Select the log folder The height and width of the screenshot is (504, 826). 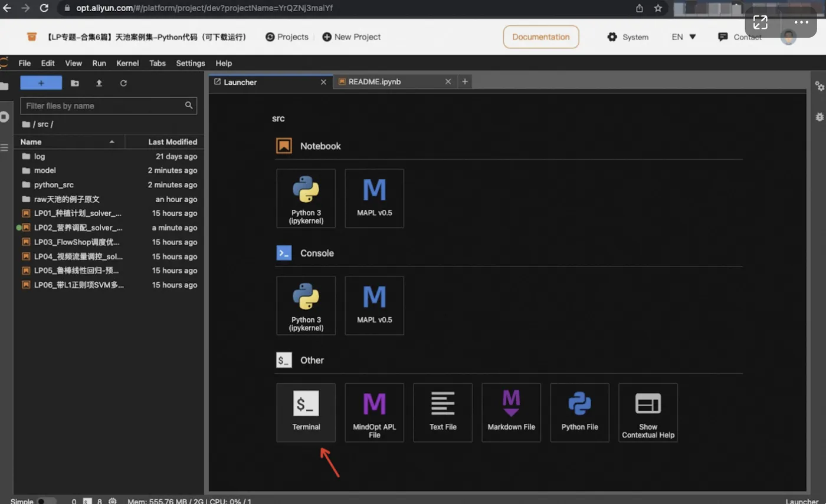[109, 156]
